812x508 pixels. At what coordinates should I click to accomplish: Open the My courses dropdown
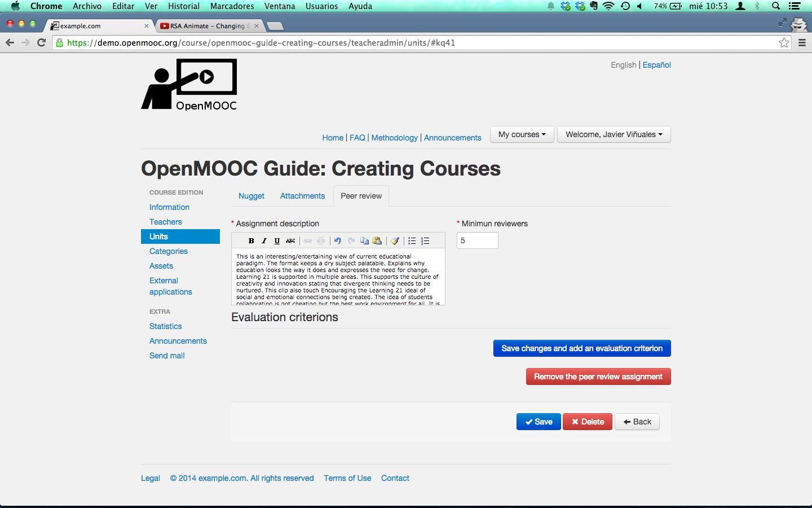click(522, 134)
